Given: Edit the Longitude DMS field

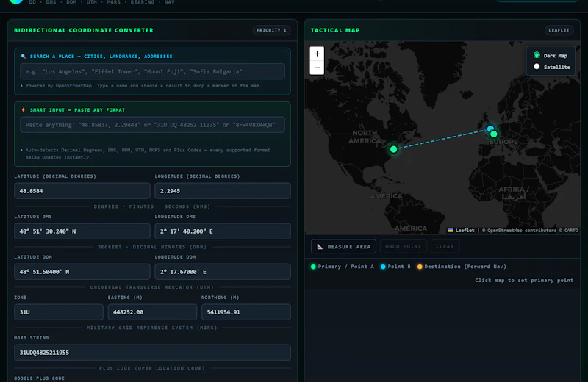Looking at the screenshot, I should [x=223, y=231].
